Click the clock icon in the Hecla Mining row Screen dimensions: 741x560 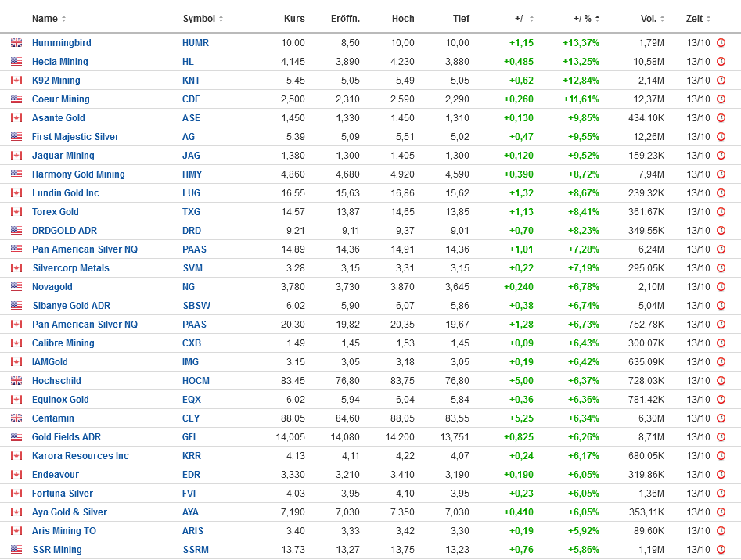721,62
